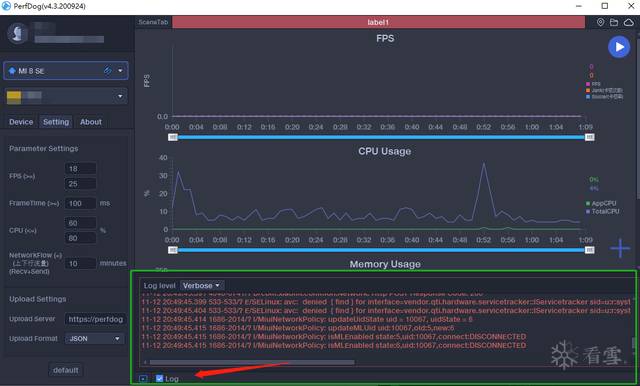Click the cloud upload icon
Viewport: 640px width, 386px height.
(x=629, y=22)
